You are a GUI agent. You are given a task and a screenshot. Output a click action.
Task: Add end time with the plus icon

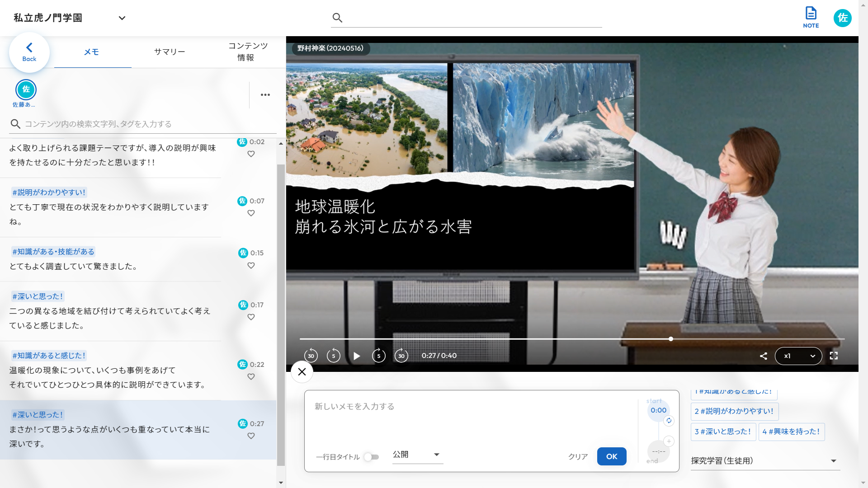669,441
